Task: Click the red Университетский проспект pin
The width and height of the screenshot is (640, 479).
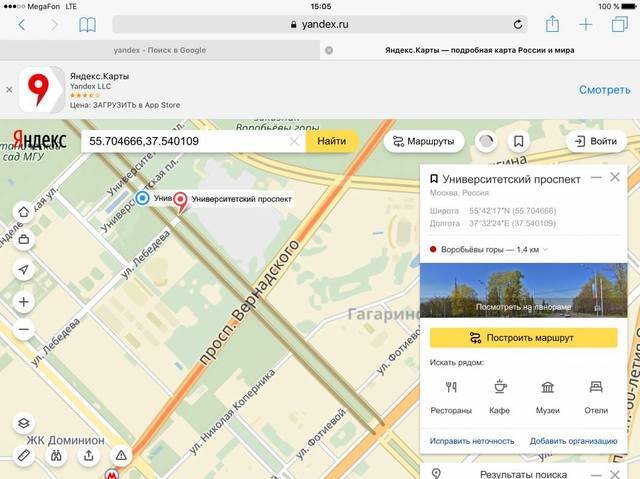Action: pyautogui.click(x=180, y=201)
